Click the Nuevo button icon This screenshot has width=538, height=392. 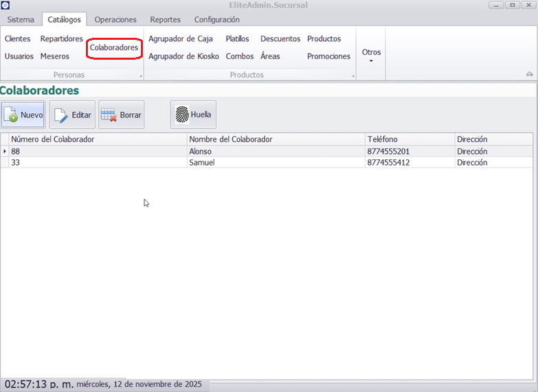coord(12,115)
